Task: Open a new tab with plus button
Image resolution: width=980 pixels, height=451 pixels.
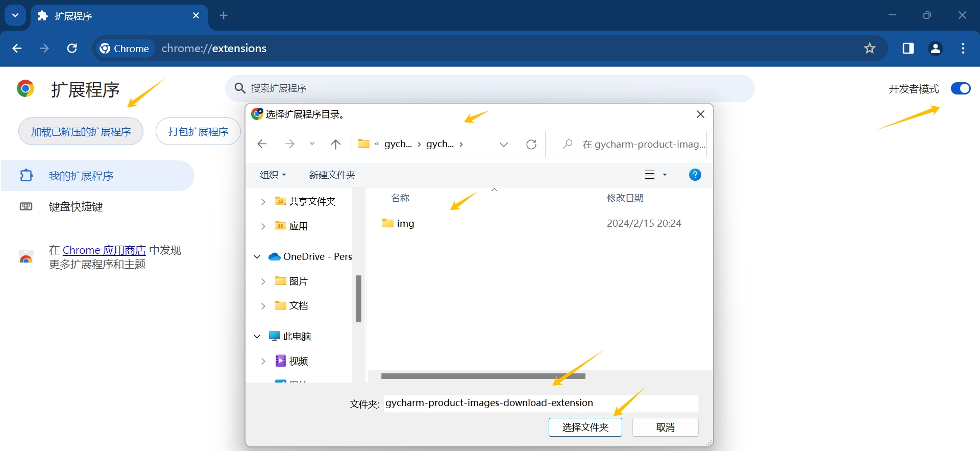Action: (224, 15)
